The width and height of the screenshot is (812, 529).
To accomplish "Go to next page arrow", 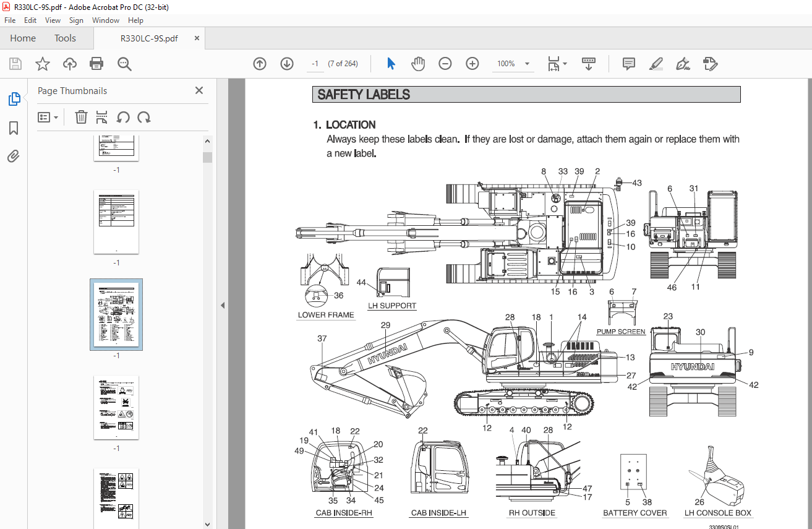I will 287,64.
